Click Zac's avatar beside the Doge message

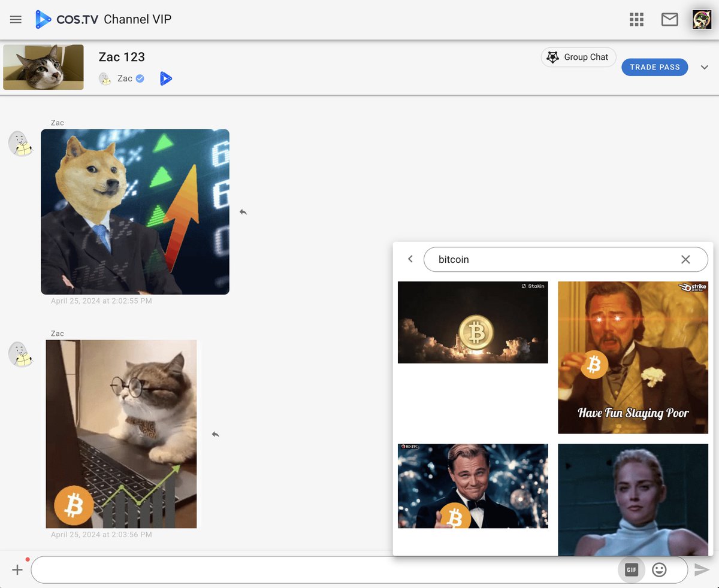pos(20,144)
